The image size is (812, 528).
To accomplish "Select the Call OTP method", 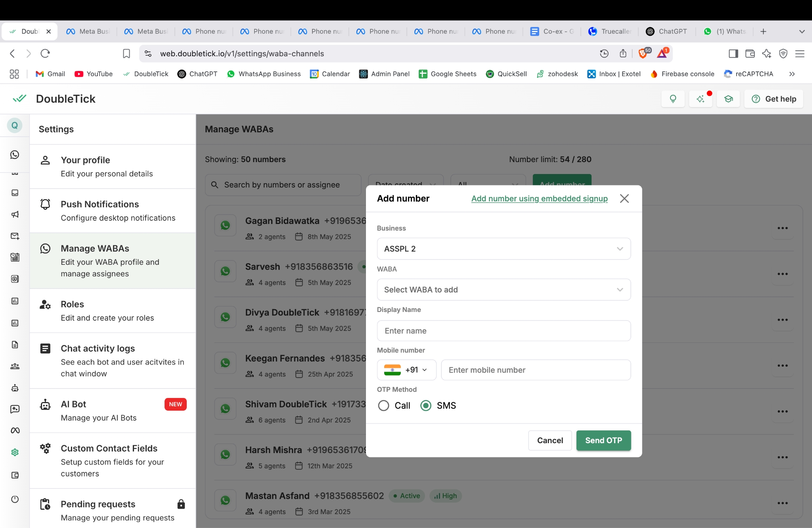I will [383, 406].
